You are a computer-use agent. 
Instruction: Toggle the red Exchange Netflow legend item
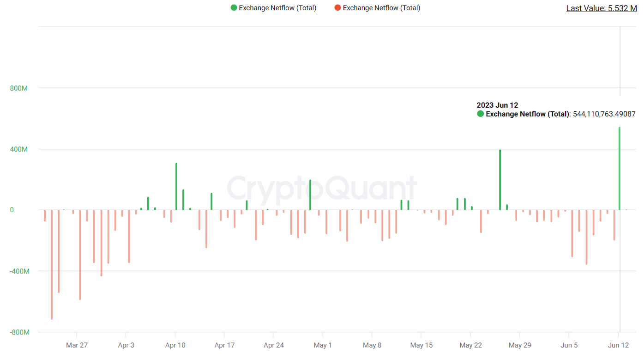coord(378,8)
